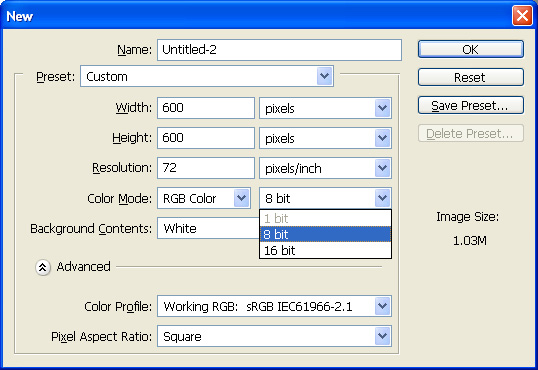The width and height of the screenshot is (538, 370).
Task: Click the OK button
Action: [471, 49]
